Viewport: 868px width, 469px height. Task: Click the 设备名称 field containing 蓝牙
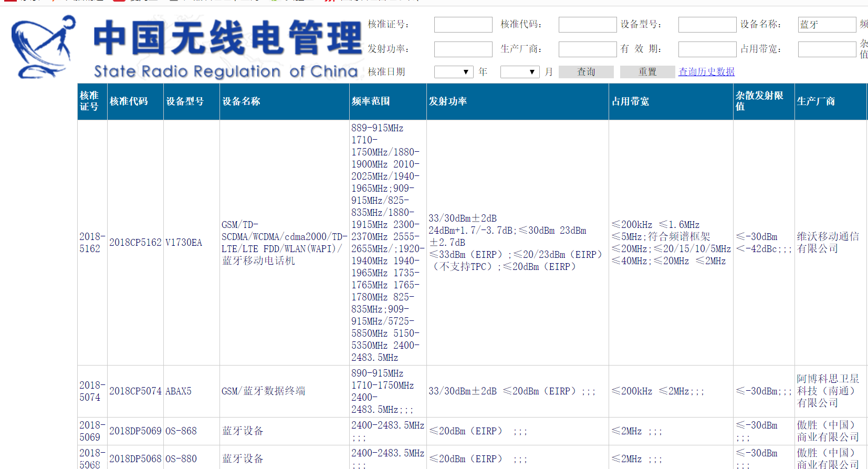827,25
